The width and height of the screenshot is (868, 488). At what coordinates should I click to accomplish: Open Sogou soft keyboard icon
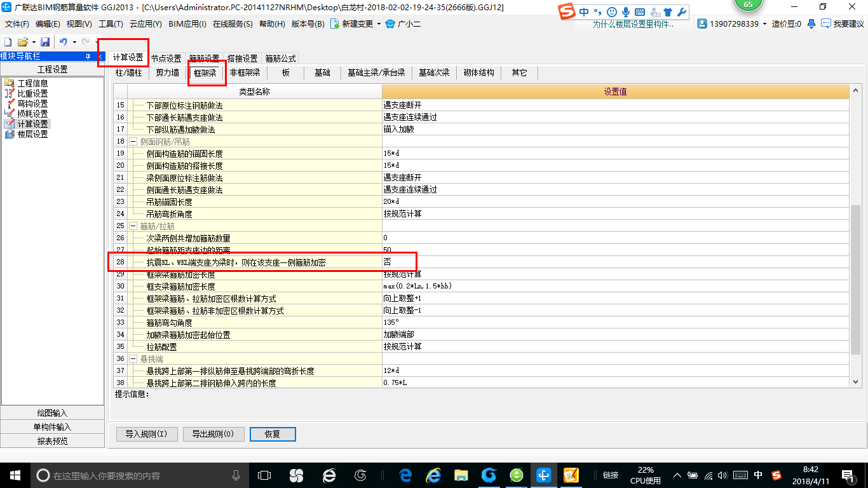pyautogui.click(x=640, y=12)
